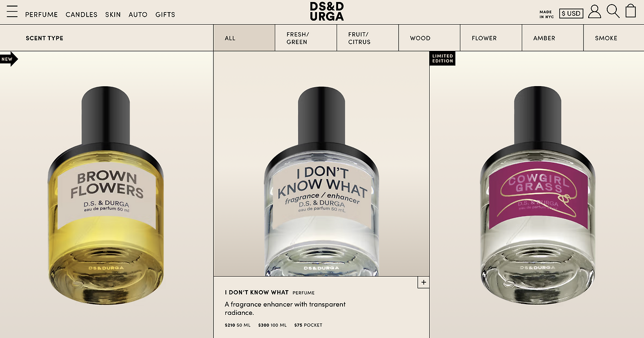Viewport: 644px width, 338px height.
Task: Open the shopping bag icon
Action: coord(630,11)
